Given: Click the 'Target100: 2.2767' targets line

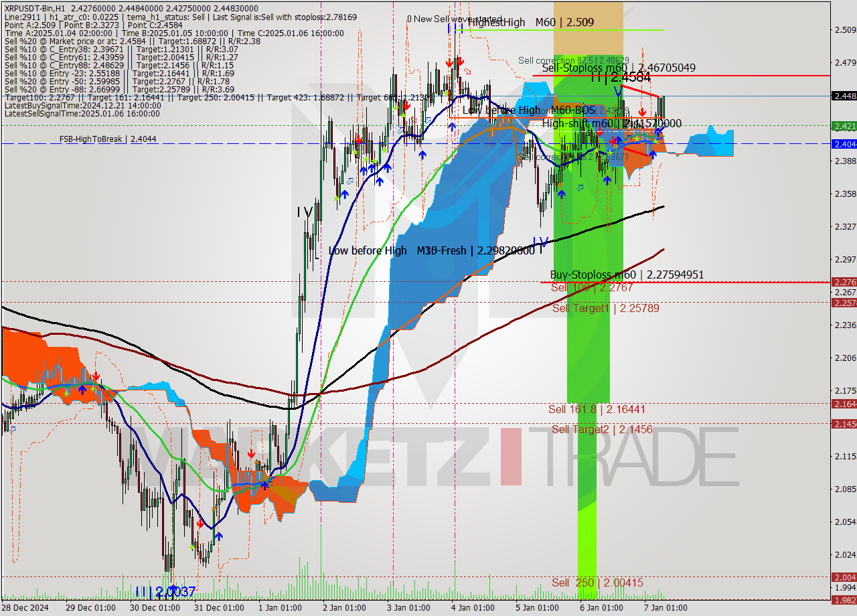Looking at the screenshot, I should pos(218,97).
